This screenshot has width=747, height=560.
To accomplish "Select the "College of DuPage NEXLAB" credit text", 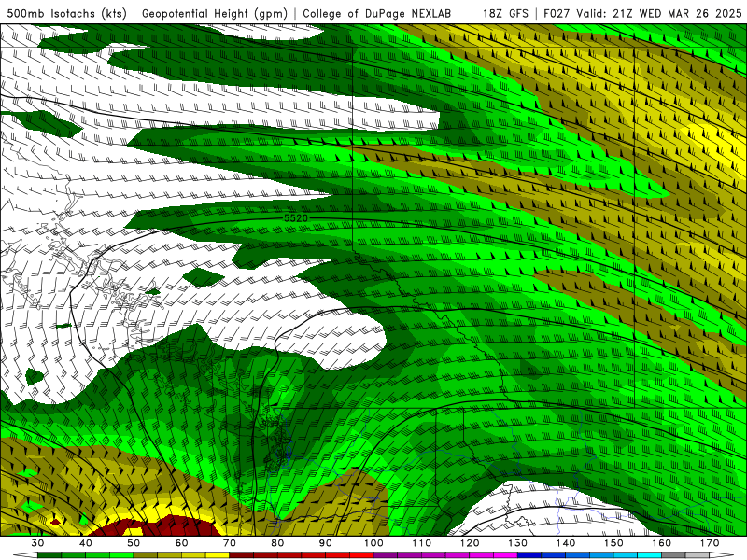I will point(376,13).
